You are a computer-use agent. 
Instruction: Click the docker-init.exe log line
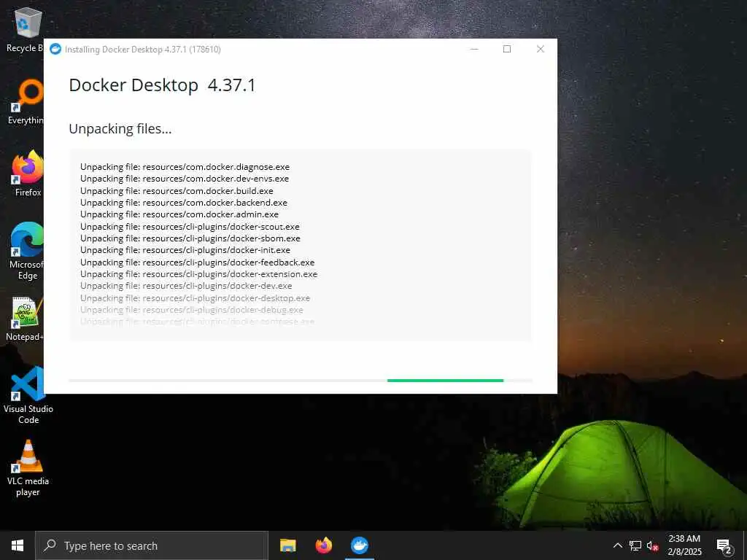coord(185,250)
